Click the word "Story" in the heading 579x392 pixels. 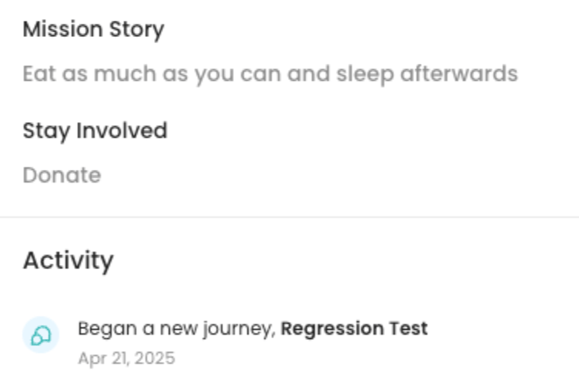(x=136, y=29)
